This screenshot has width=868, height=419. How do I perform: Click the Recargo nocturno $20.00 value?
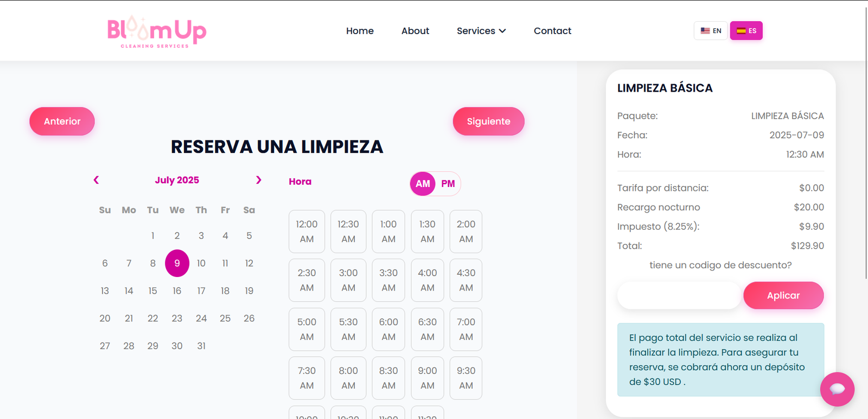809,208
